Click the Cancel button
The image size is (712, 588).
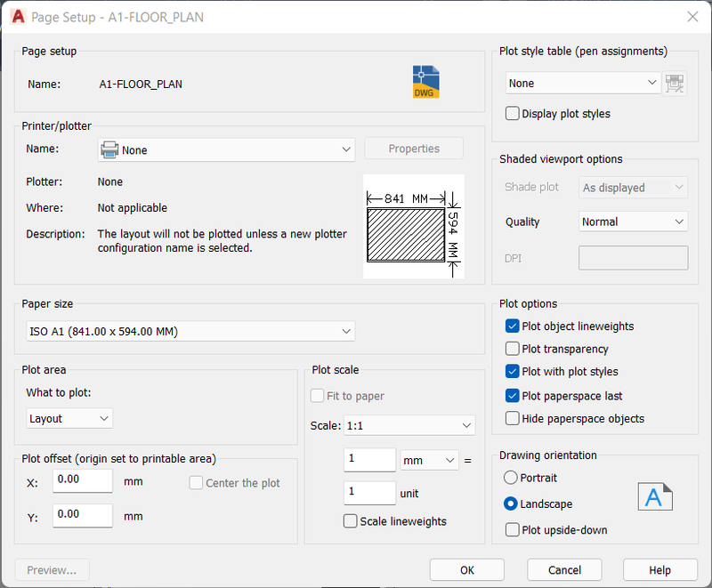(x=564, y=570)
